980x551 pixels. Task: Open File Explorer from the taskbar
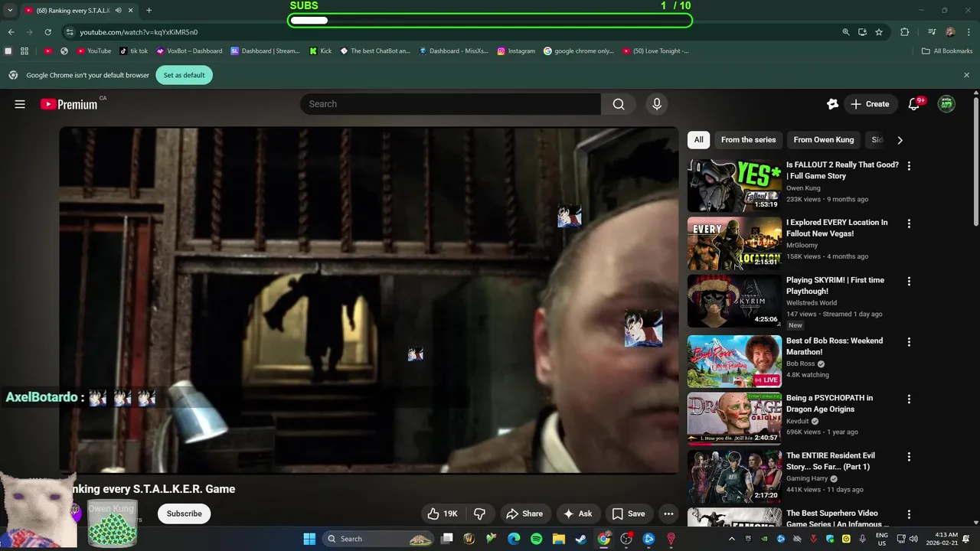coord(559,539)
